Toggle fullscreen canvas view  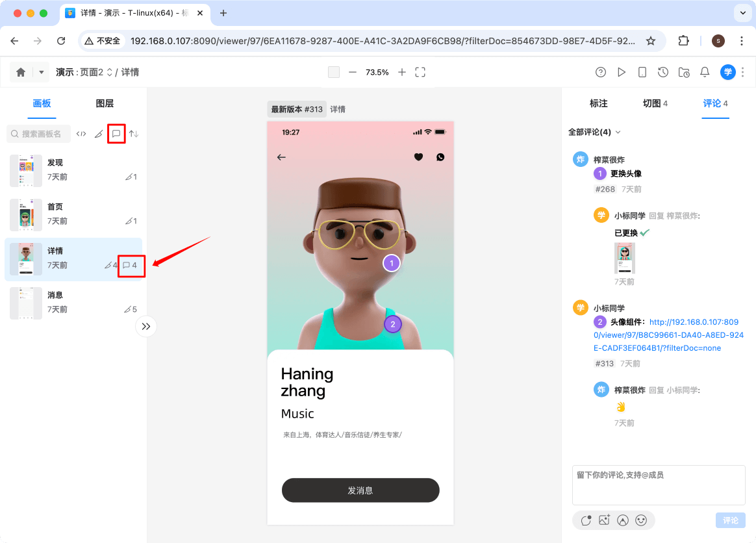coord(420,72)
